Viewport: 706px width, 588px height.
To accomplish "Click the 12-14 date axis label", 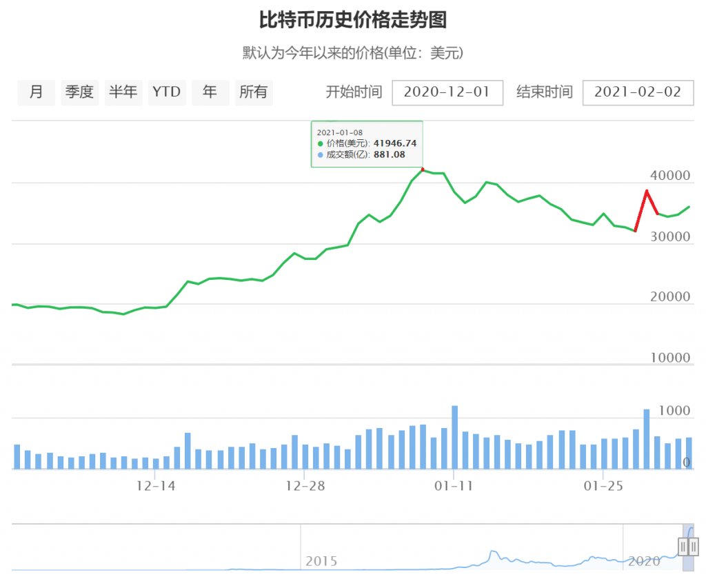I will click(x=156, y=486).
